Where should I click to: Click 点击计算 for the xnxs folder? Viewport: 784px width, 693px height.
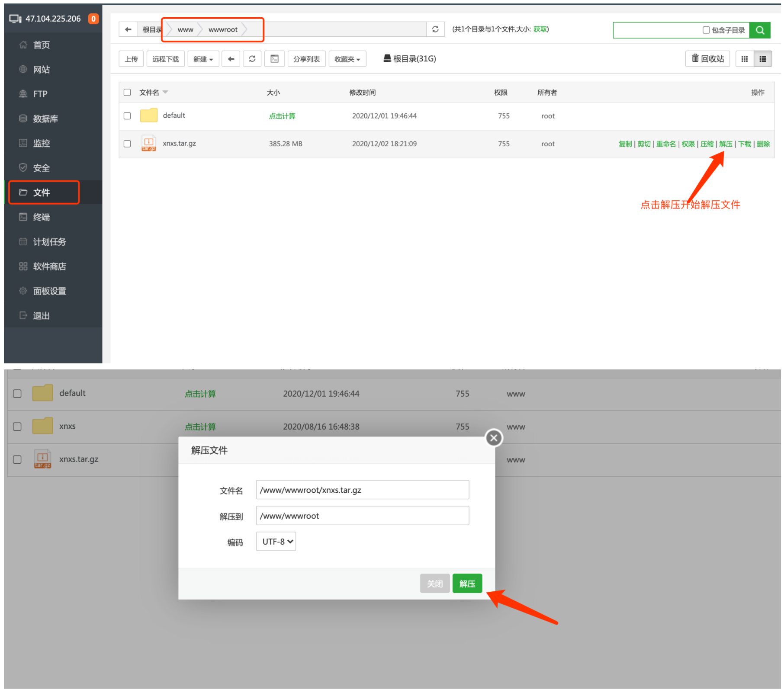(x=200, y=427)
